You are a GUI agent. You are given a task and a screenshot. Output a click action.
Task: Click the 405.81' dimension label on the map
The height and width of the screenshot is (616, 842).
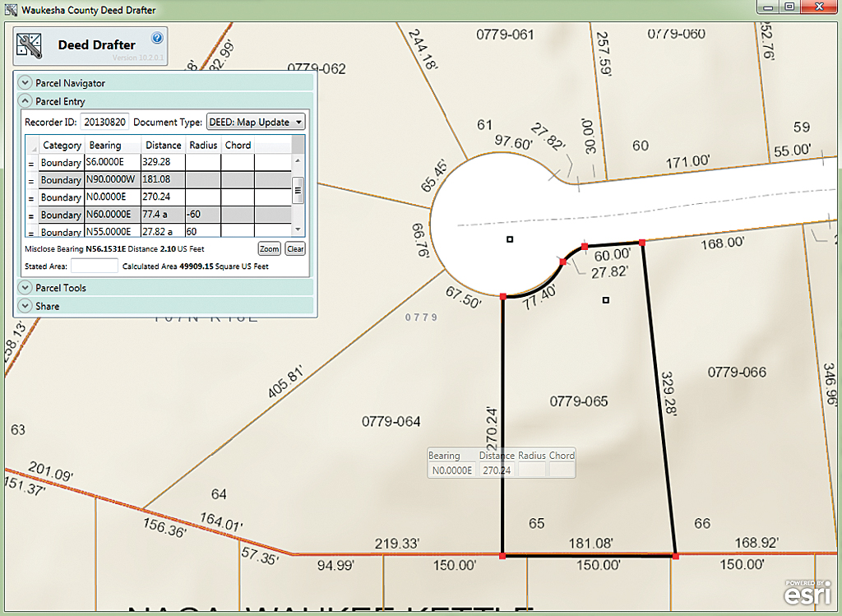pos(285,382)
